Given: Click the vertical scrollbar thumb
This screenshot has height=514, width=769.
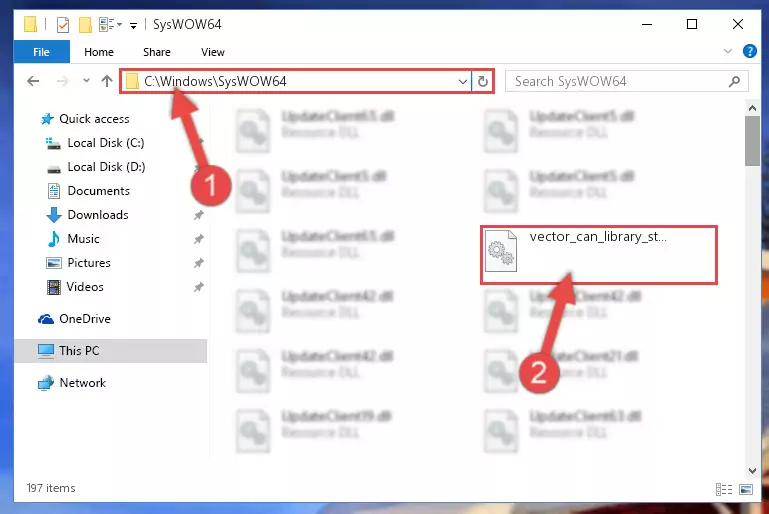Looking at the screenshot, I should 752,141.
